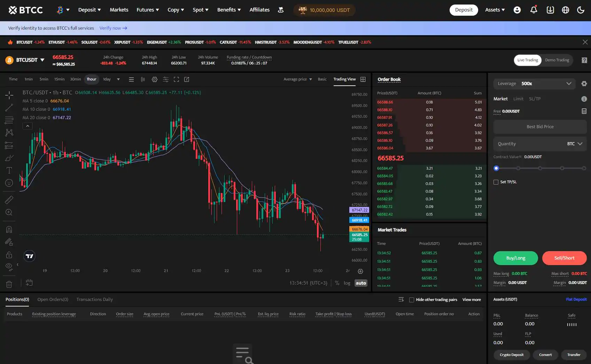Screen dimensions: 591x364
Task: Select the ruler measure tool
Action: [9, 200]
